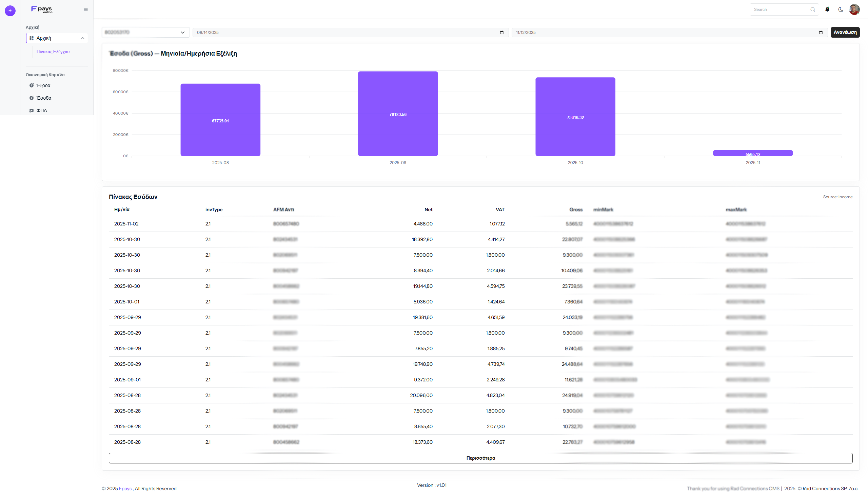Open the AFM account dropdown
This screenshot has height=498, width=868.
[145, 33]
